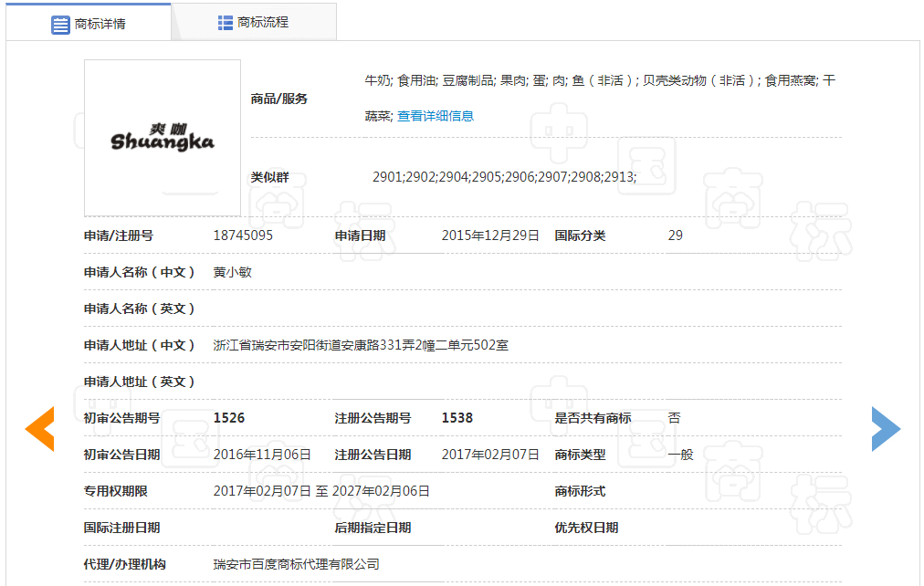Click the 申请日期 label
Viewport: 924px width, 586px height.
click(x=360, y=235)
